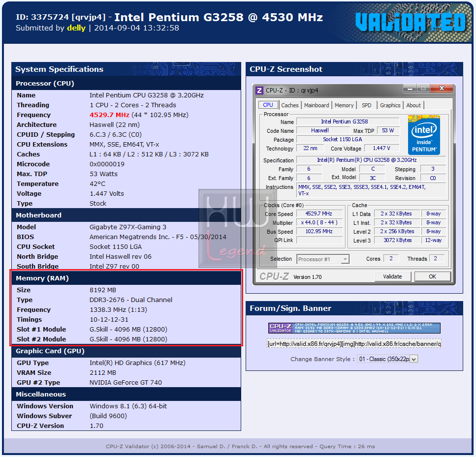Click the Specification Intel(R) Pentium(R) field
Image resolution: width=476 pixels, height=457 pixels.
(x=371, y=160)
